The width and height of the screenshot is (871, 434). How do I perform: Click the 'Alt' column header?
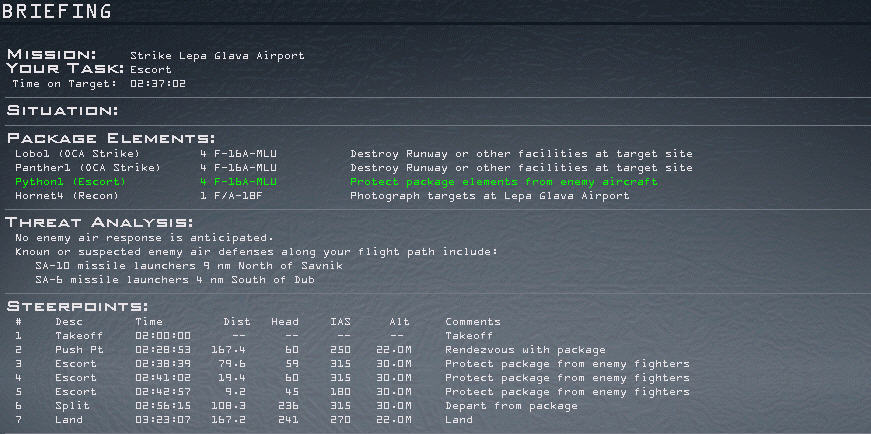pyautogui.click(x=399, y=322)
